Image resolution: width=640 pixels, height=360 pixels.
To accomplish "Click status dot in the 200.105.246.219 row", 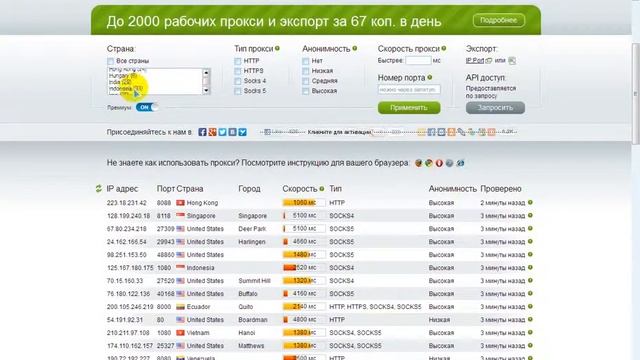I will (x=530, y=307).
